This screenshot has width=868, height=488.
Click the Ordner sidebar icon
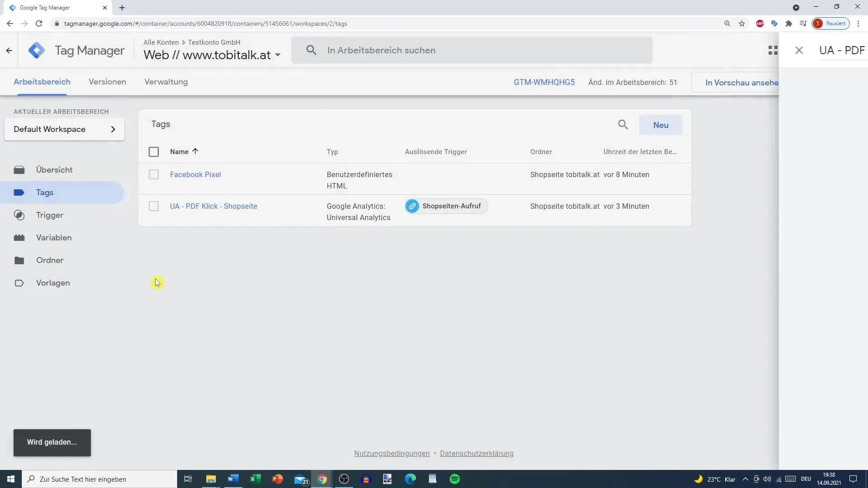19,260
